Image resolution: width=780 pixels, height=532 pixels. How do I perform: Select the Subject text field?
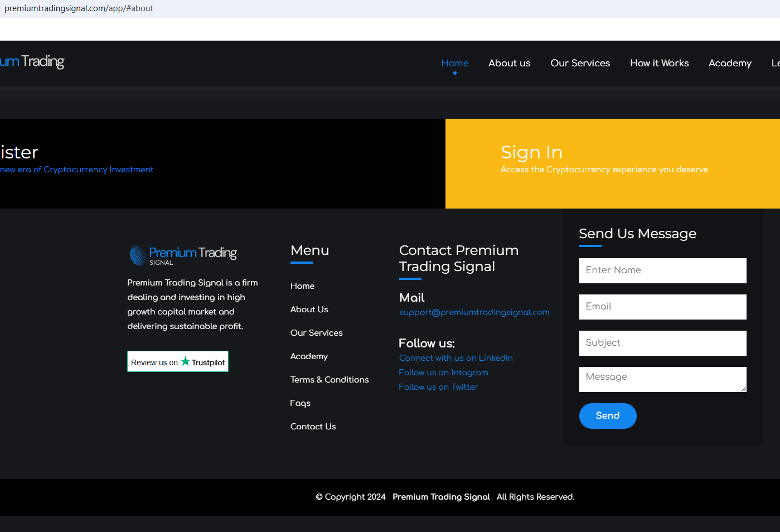click(662, 343)
